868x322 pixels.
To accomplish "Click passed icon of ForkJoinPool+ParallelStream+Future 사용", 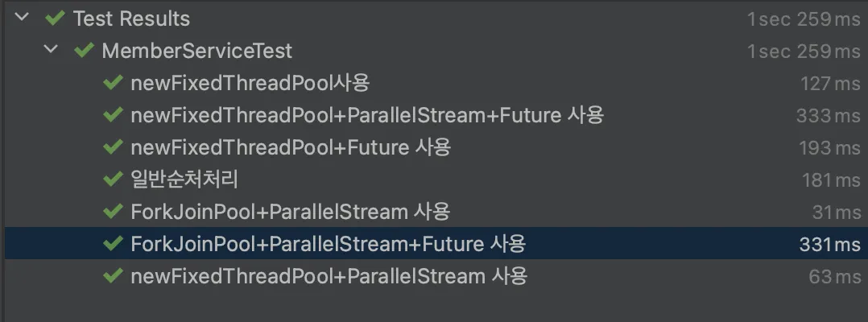I will pyautogui.click(x=112, y=244).
